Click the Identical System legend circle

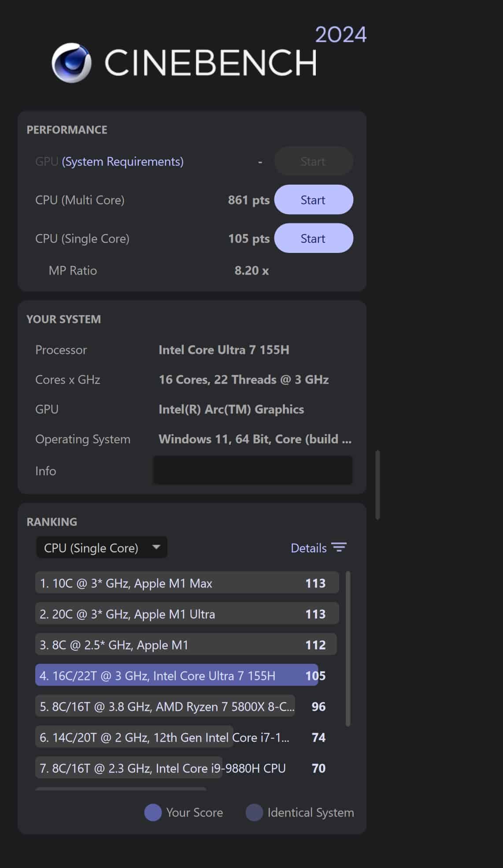click(x=254, y=812)
